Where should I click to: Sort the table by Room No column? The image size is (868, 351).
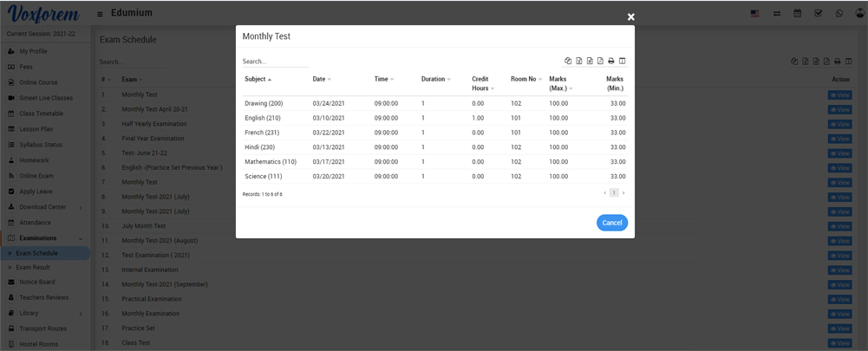click(x=525, y=80)
